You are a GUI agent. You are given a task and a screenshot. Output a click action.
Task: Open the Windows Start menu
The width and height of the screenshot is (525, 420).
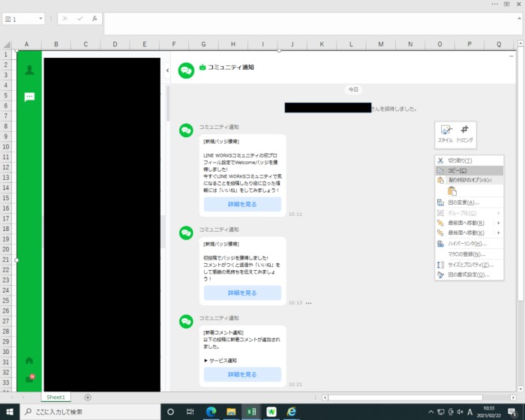pos(10,412)
